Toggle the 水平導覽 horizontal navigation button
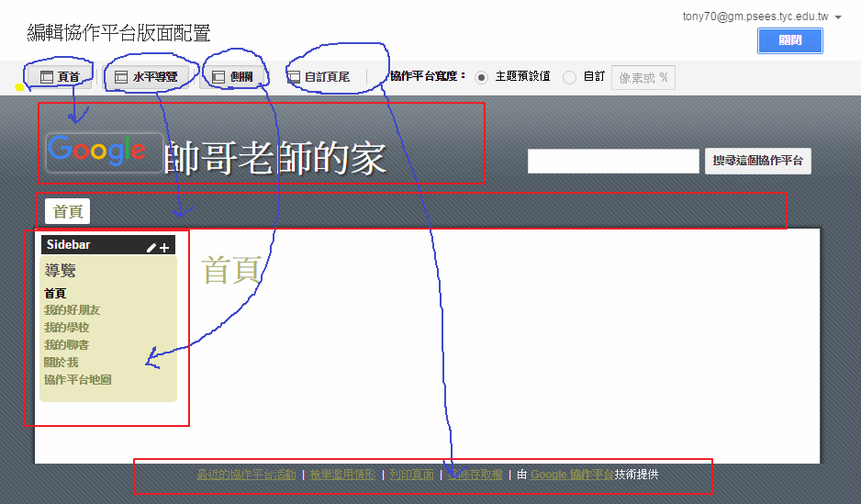This screenshot has height=504, width=861. coord(147,77)
